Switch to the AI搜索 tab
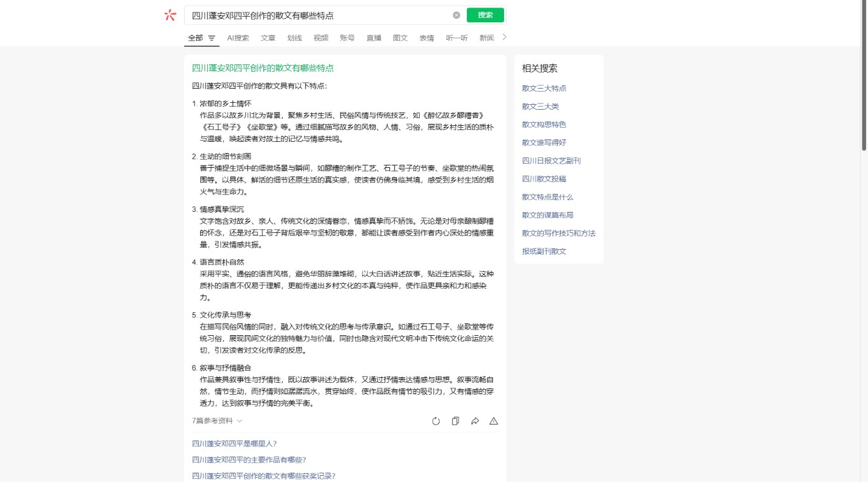Image resolution: width=868 pixels, height=482 pixels. [x=237, y=38]
